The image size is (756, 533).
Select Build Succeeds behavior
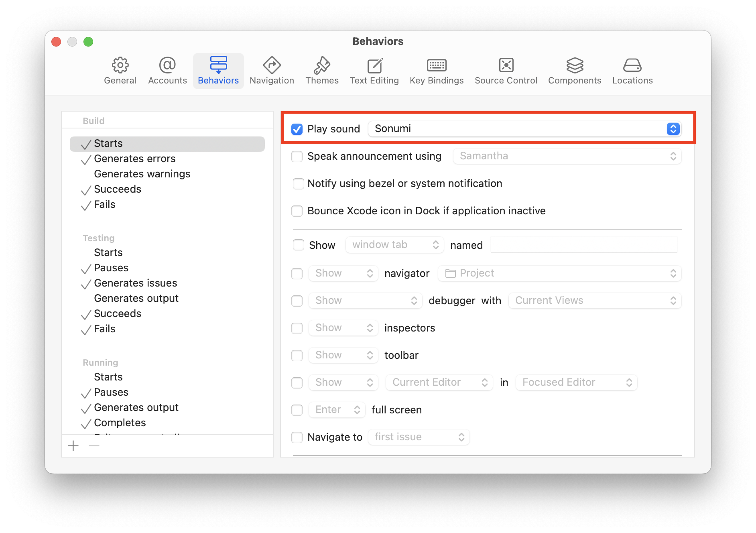167,189
